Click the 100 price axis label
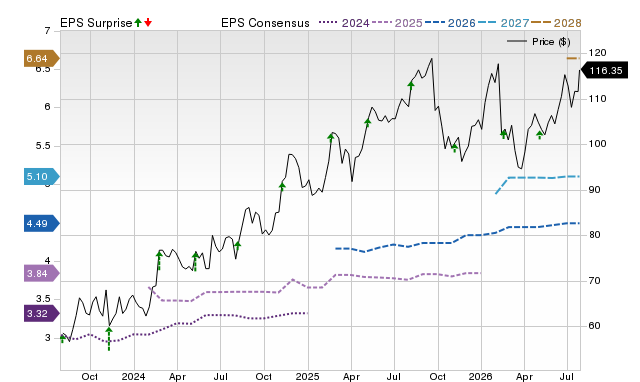The image size is (640, 382). point(598,144)
